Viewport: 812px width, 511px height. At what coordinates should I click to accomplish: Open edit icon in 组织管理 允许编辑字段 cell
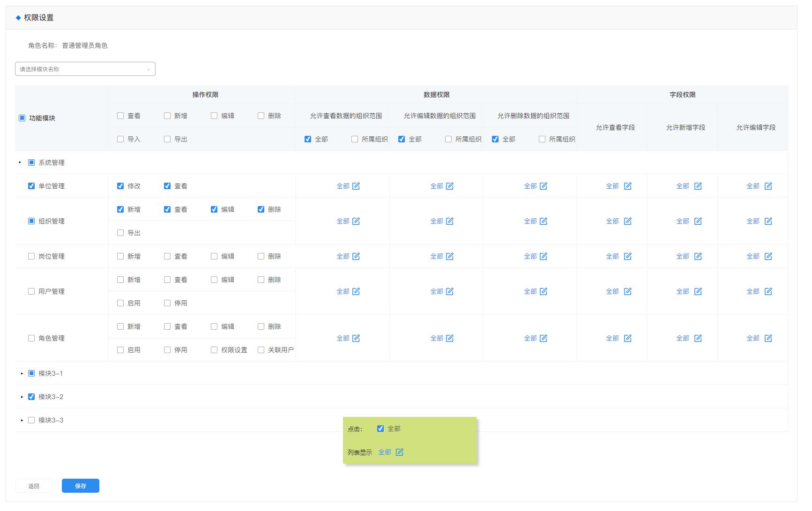click(768, 221)
